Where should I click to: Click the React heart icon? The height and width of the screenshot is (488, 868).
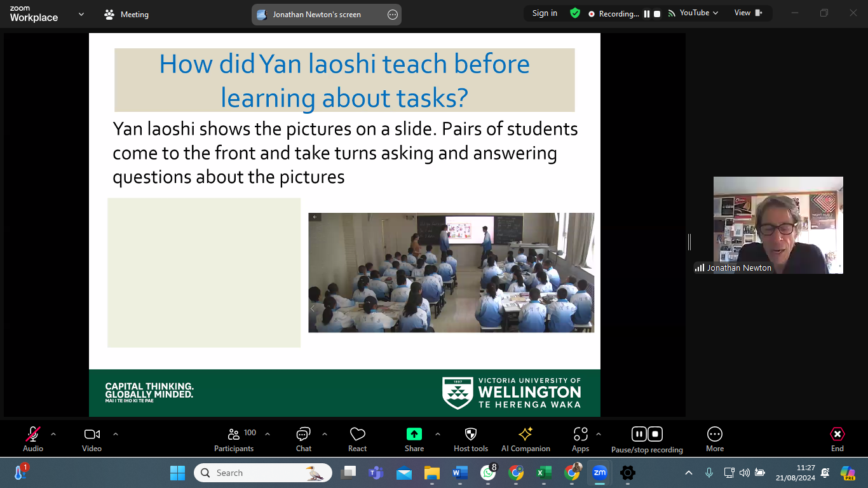(357, 435)
